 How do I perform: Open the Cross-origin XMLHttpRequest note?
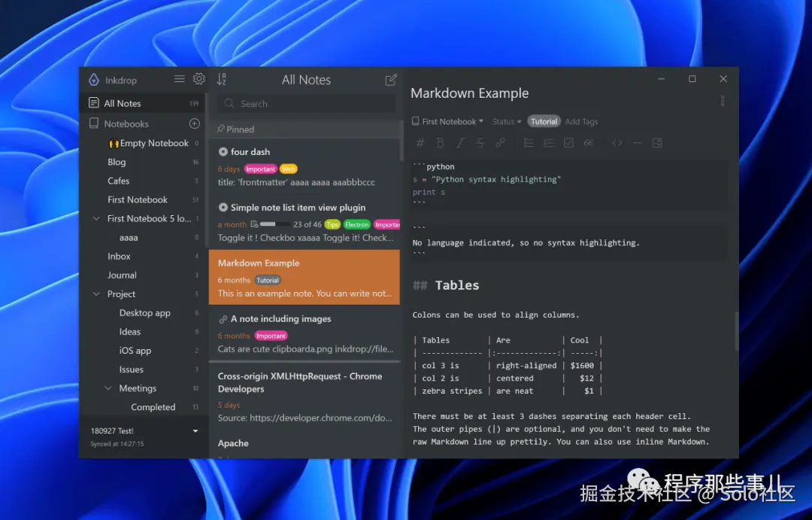(304, 396)
